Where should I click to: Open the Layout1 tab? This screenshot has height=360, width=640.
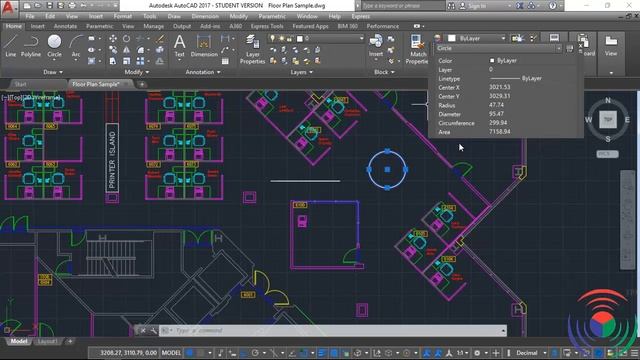(x=48, y=341)
